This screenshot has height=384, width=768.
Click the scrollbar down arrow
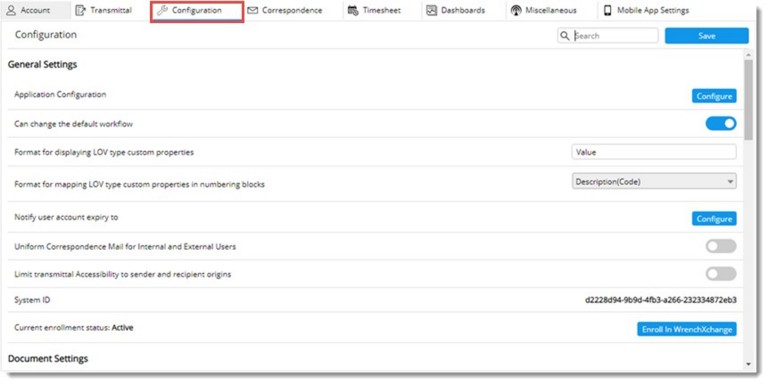click(x=748, y=364)
